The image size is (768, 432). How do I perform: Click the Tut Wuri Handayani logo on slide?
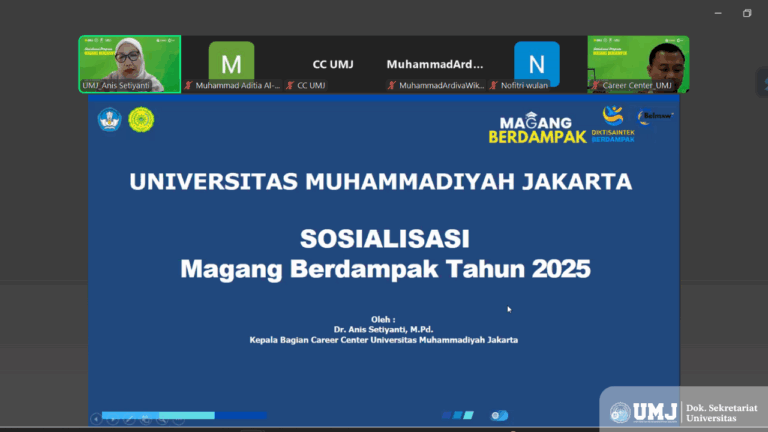109,120
